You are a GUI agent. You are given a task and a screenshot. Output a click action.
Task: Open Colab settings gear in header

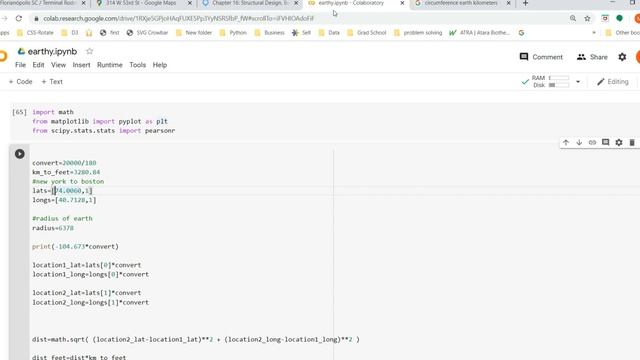pyautogui.click(x=622, y=57)
